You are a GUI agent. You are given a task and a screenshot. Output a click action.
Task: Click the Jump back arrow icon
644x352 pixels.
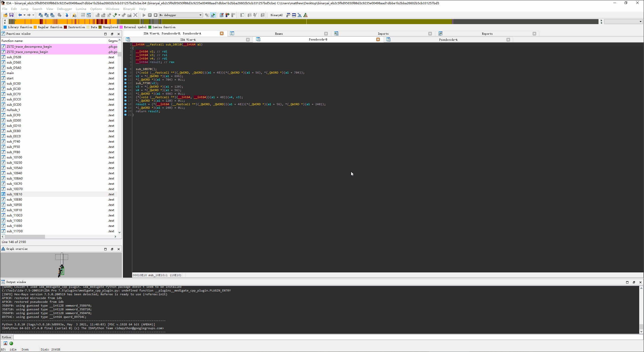[x=20, y=15]
